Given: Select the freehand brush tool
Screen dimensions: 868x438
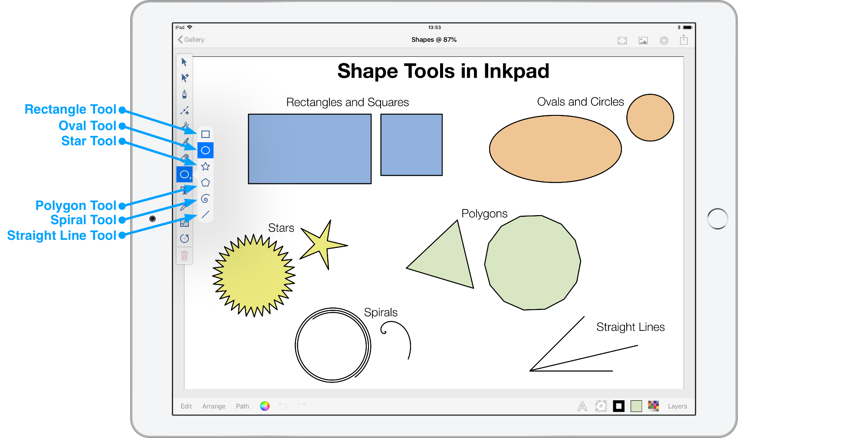Looking at the screenshot, I should [x=185, y=142].
